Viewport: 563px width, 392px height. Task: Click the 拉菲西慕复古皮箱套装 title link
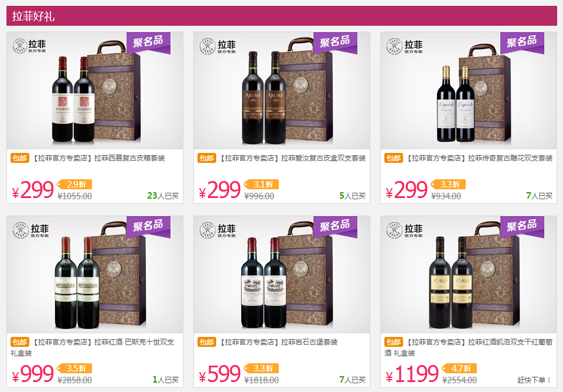99,158
